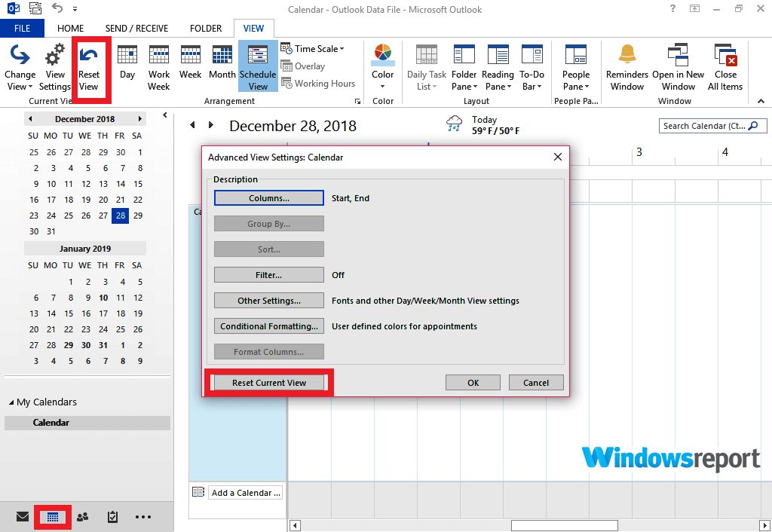Go to previous month in date navigator
The image size is (772, 532).
(30, 118)
